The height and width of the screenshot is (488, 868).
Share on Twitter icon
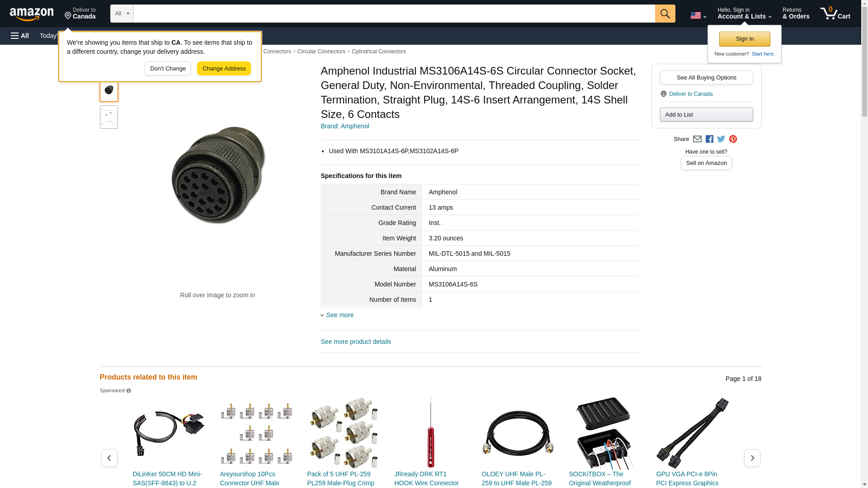coord(721,139)
